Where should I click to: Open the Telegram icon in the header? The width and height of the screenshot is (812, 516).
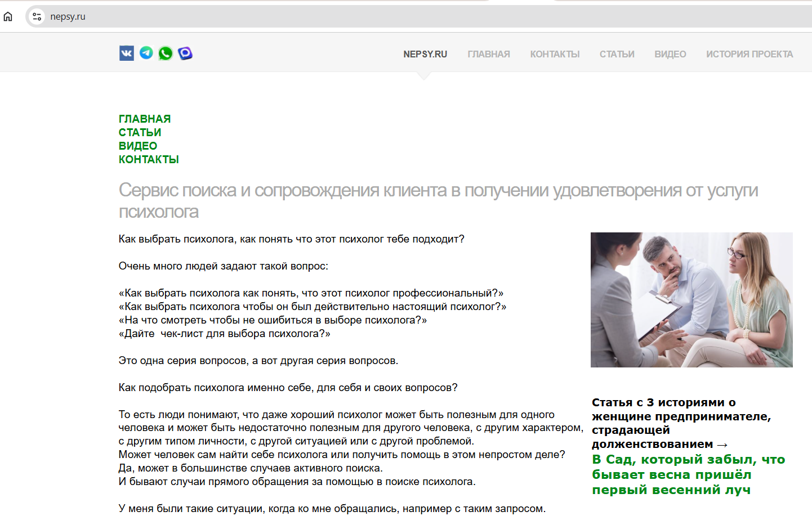pos(146,53)
